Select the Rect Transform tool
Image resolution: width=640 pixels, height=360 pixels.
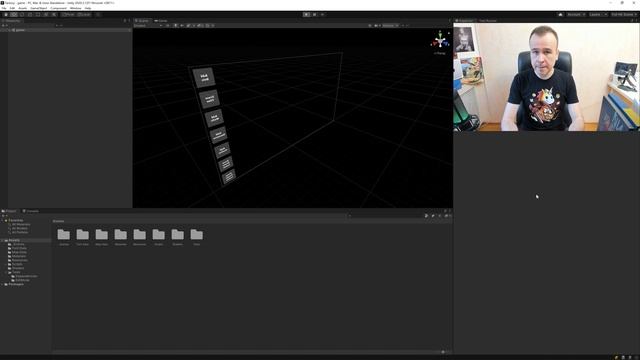point(38,14)
